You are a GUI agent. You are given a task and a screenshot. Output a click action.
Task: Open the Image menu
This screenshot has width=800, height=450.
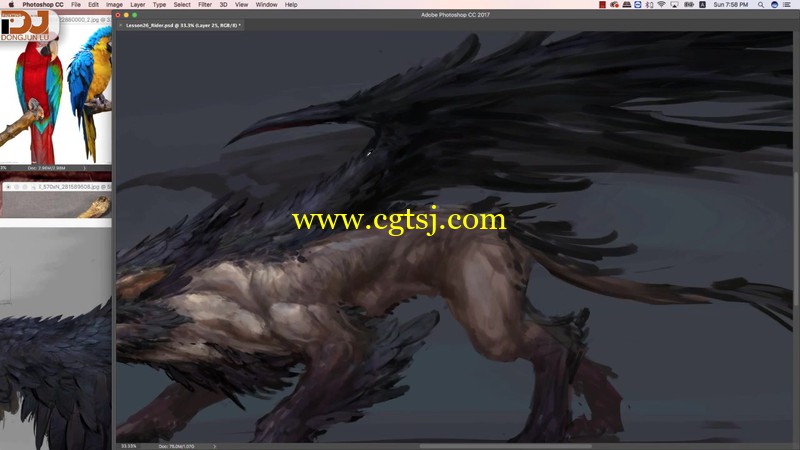(x=114, y=5)
